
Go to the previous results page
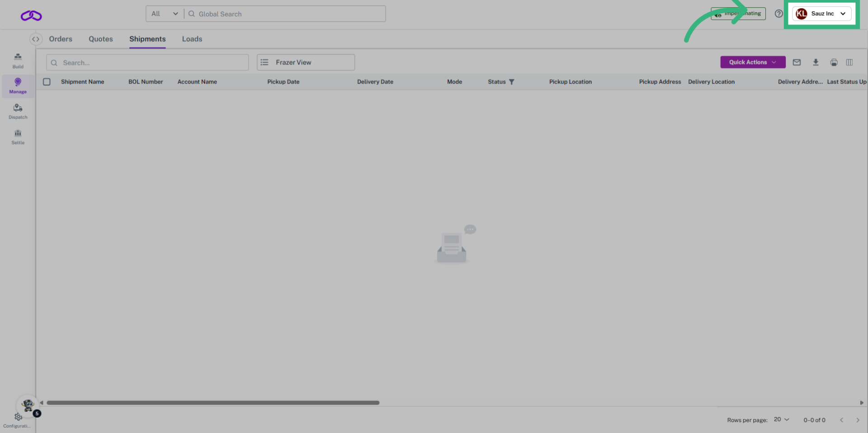(x=841, y=420)
